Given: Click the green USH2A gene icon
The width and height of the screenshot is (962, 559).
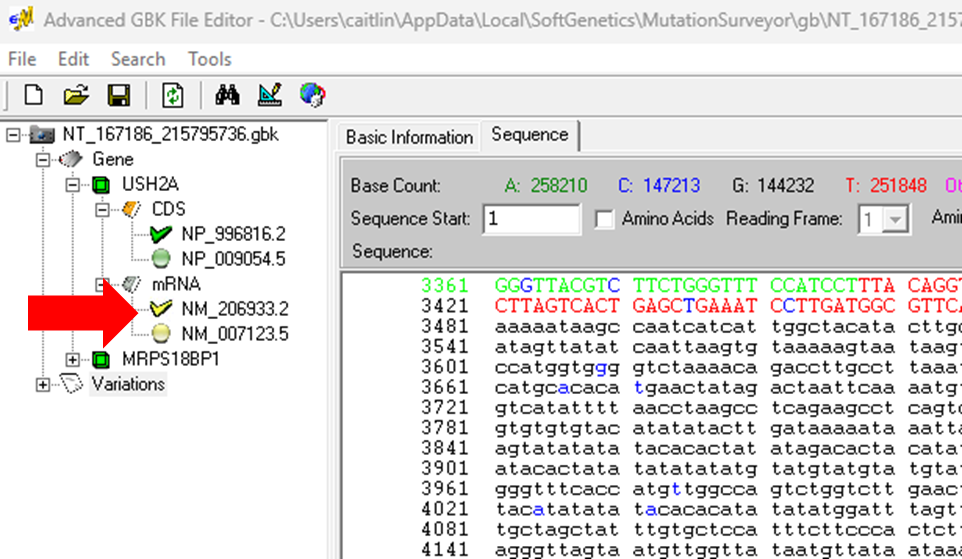Looking at the screenshot, I should [x=101, y=185].
